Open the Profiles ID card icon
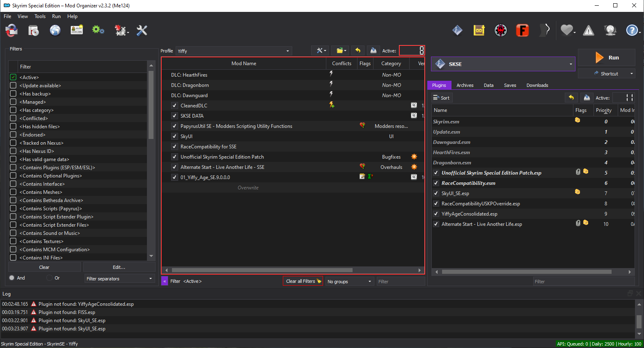The width and height of the screenshot is (644, 348). [x=77, y=30]
